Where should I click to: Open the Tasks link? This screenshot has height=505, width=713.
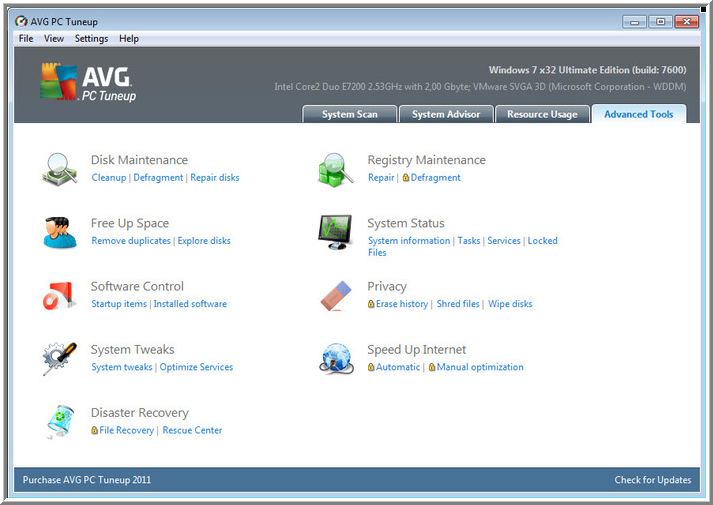click(x=469, y=240)
